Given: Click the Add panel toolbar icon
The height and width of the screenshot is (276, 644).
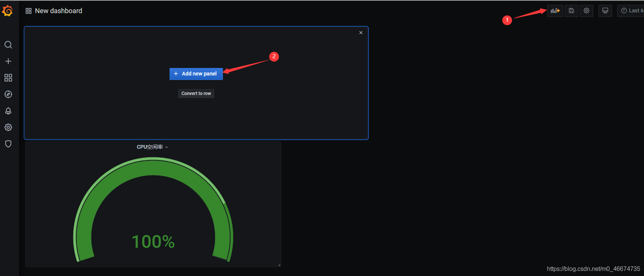Looking at the screenshot, I should coord(555,11).
